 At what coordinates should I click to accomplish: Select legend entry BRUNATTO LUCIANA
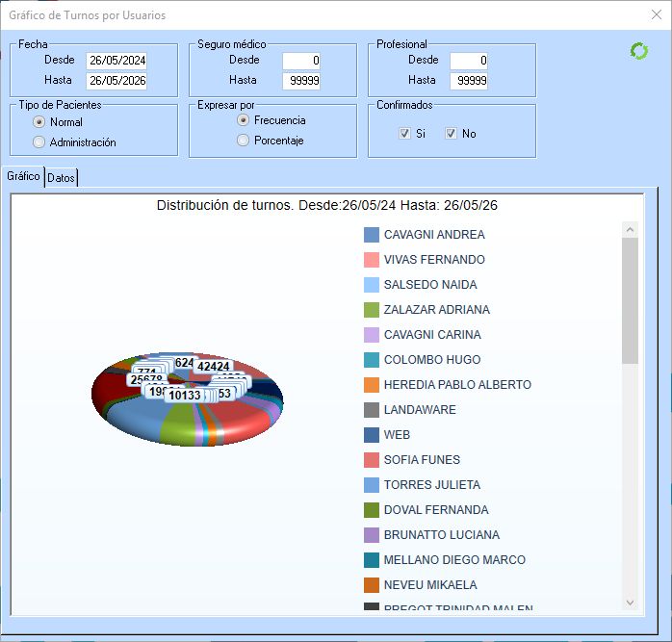[x=442, y=535]
